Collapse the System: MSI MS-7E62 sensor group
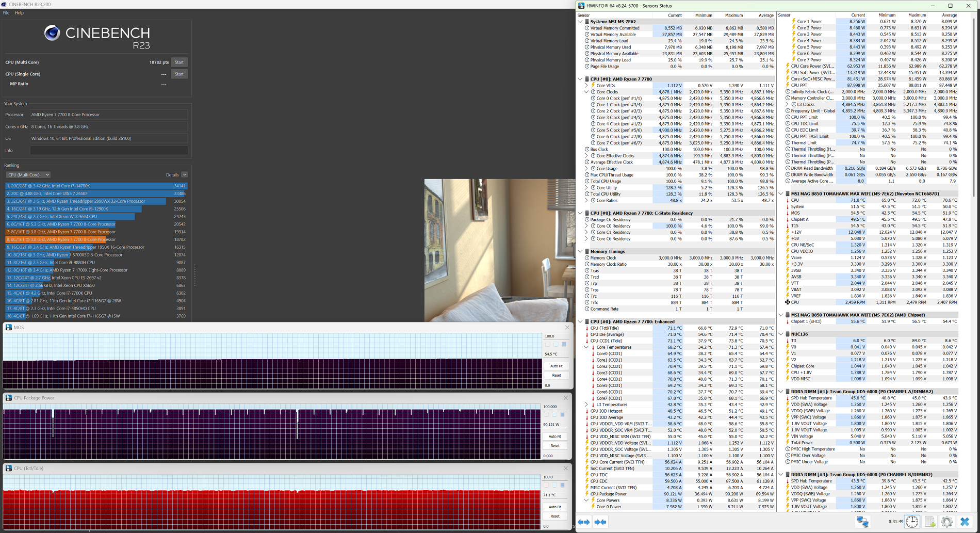The height and width of the screenshot is (533, 980). click(580, 22)
